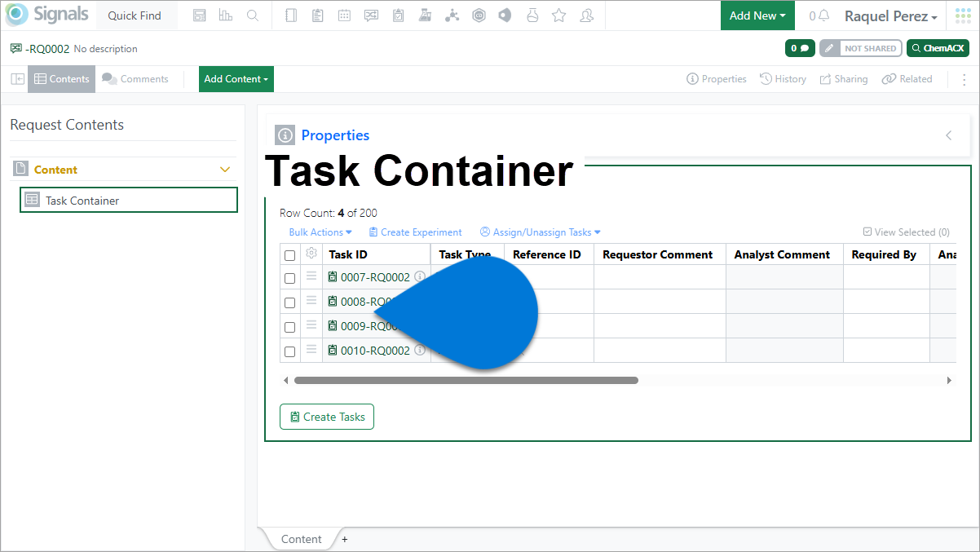The image size is (980, 552).
Task: Open the app grid launcher icon
Action: click(x=963, y=15)
